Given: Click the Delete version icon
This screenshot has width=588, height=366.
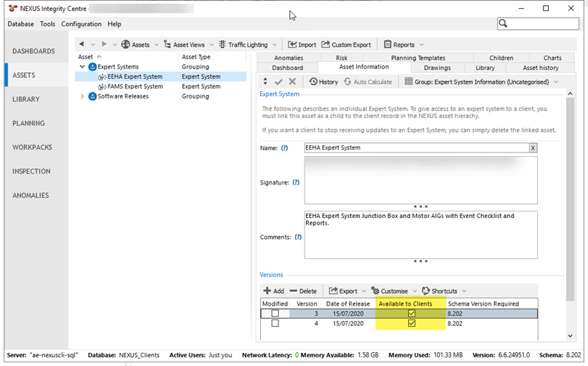Looking at the screenshot, I should (x=293, y=290).
